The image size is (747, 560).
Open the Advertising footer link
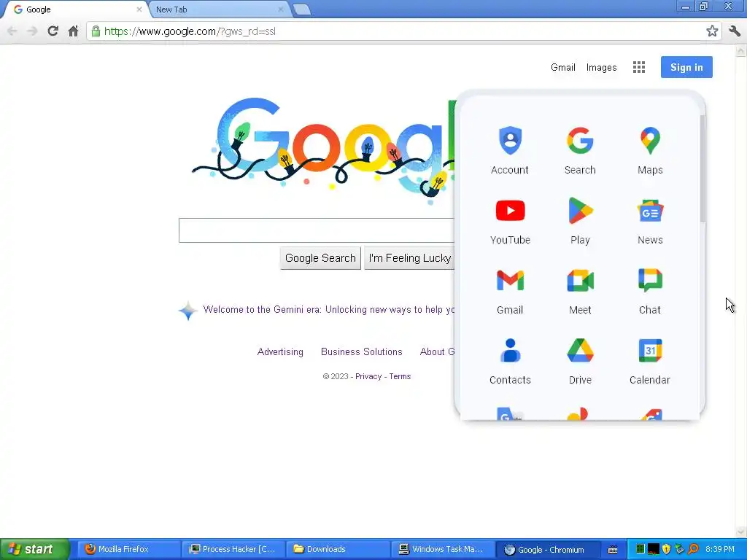(280, 352)
